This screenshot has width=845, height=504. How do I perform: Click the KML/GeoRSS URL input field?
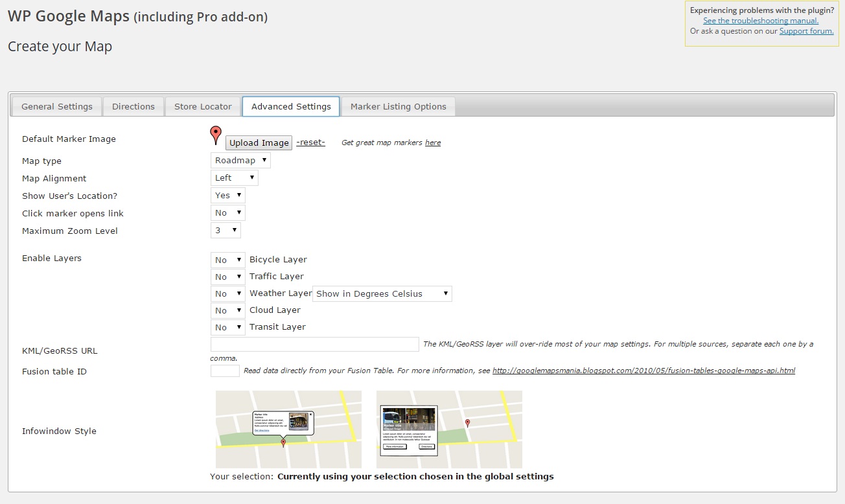[314, 344]
